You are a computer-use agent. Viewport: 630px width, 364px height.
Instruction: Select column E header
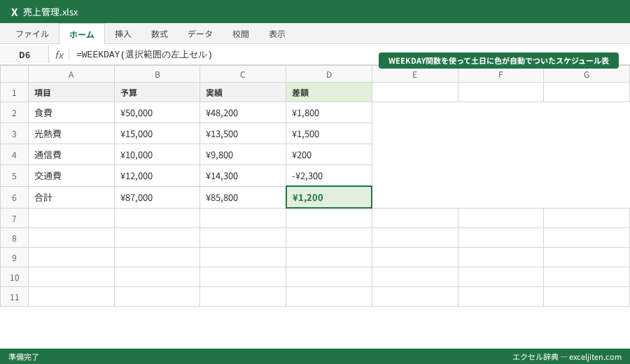pos(414,75)
